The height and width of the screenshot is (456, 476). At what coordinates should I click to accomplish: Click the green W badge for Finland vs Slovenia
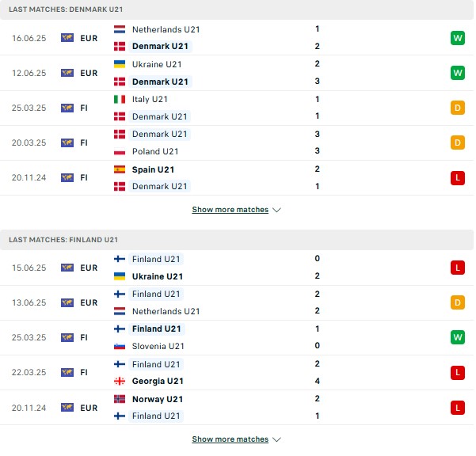coord(458,337)
